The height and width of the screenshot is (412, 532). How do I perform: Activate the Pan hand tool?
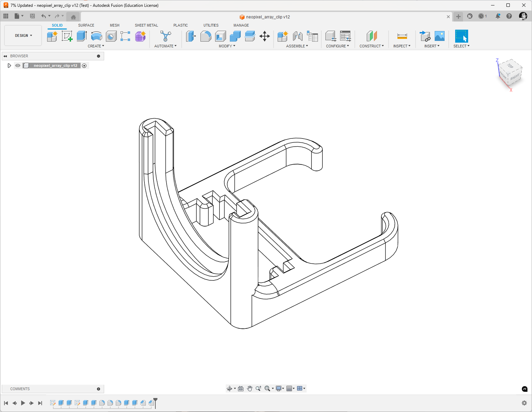[x=250, y=388]
